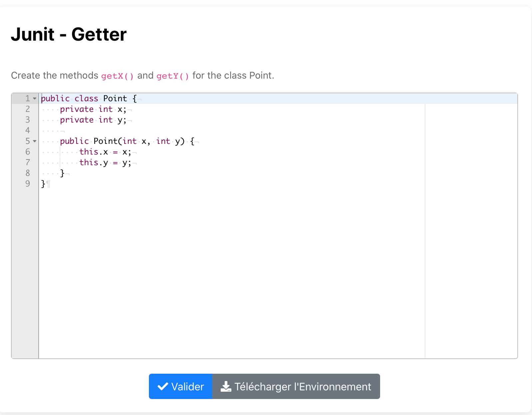Click the Valider button
Image resolution: width=532 pixels, height=415 pixels.
coord(181,386)
